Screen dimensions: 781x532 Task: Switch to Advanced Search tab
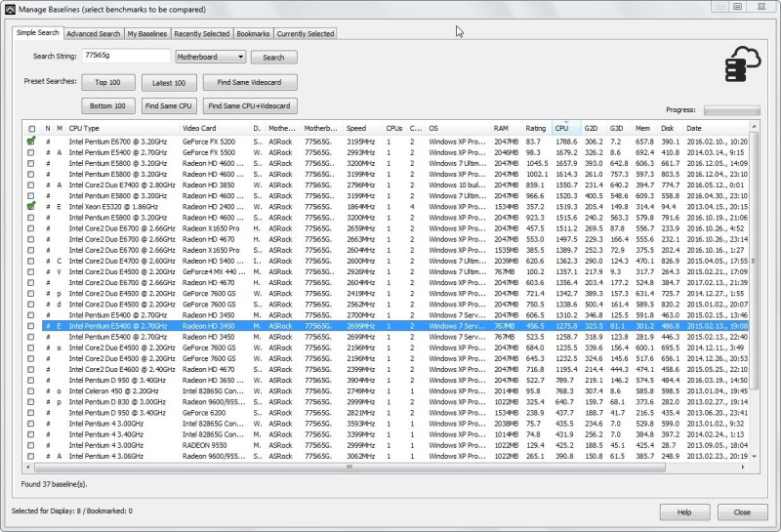click(x=93, y=33)
